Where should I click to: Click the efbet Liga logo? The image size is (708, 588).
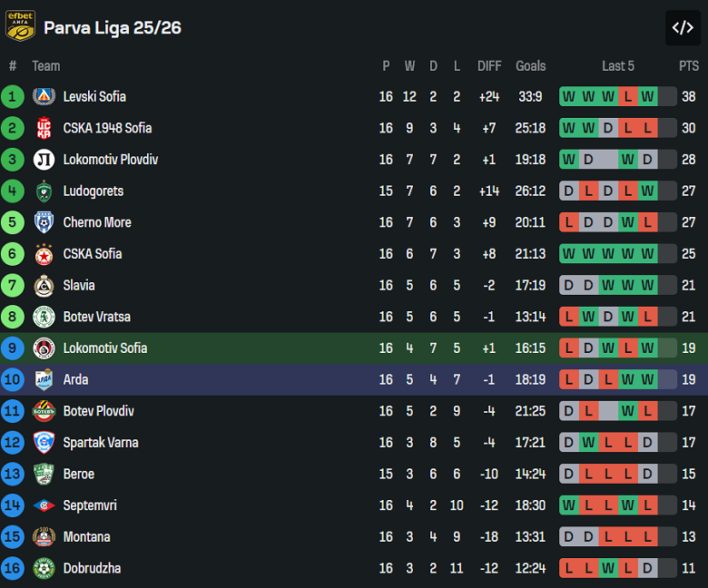pyautogui.click(x=20, y=26)
